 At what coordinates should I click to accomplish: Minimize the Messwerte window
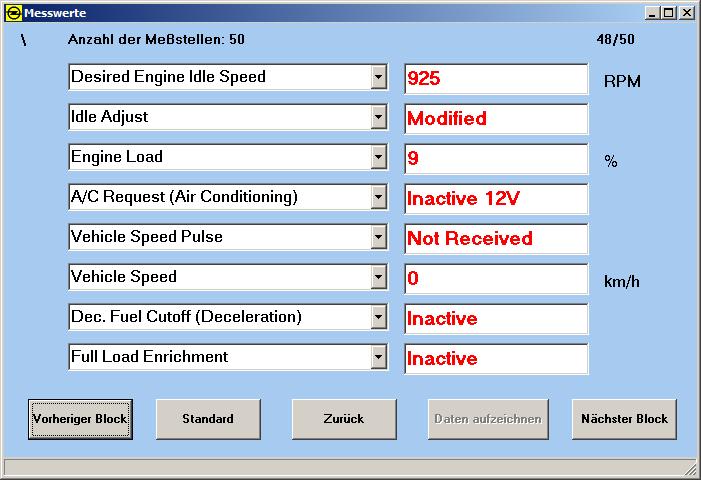point(653,13)
